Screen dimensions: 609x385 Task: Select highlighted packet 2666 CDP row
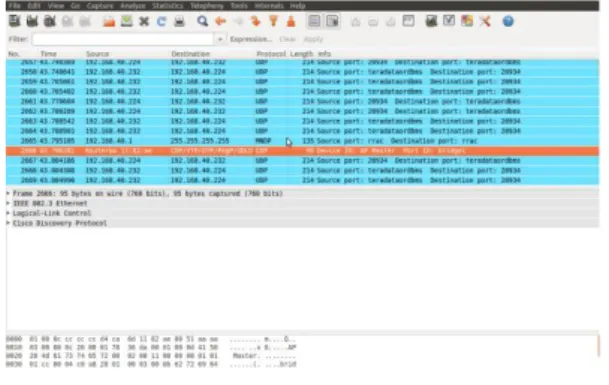303,151
